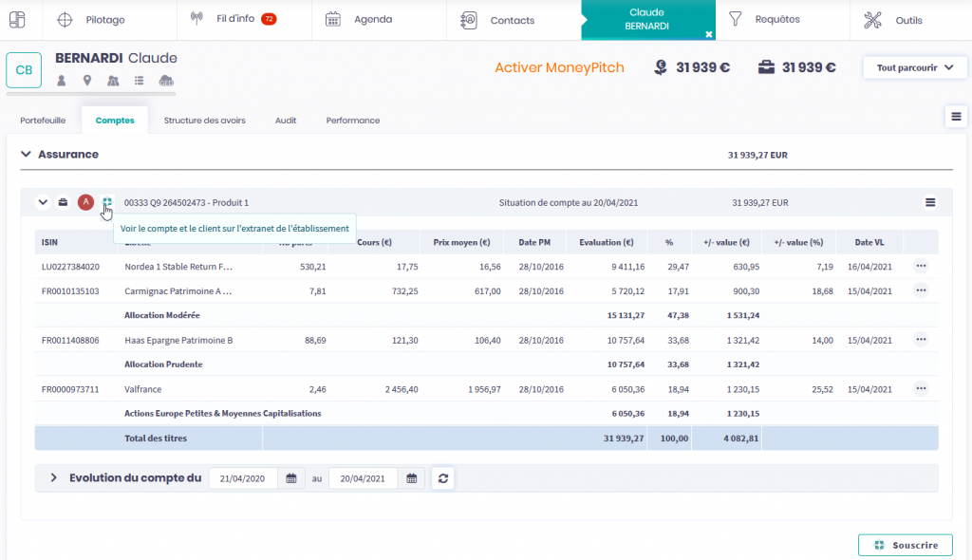The image size is (972, 560).
Task: Click the Souscrire button
Action: tap(905, 545)
